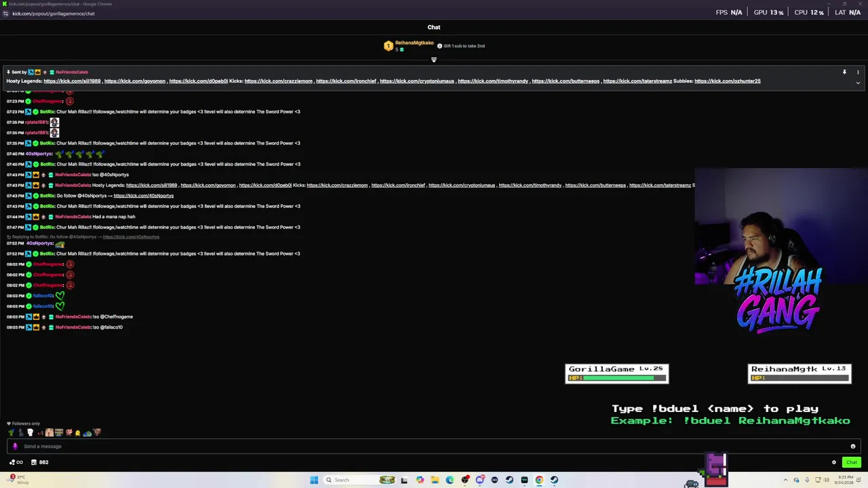Select the yellow duck quick emote
The height and width of the screenshot is (488, 868).
click(78, 432)
